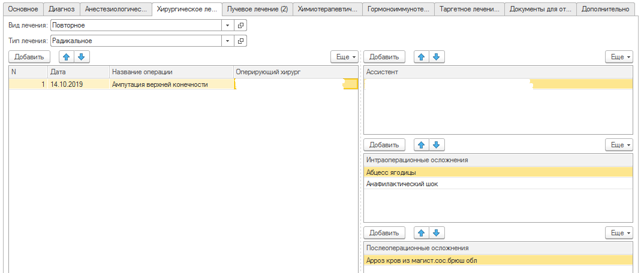Add a new intraoperative complication with Добавить
Screen dimensions: 644x273
point(384,145)
